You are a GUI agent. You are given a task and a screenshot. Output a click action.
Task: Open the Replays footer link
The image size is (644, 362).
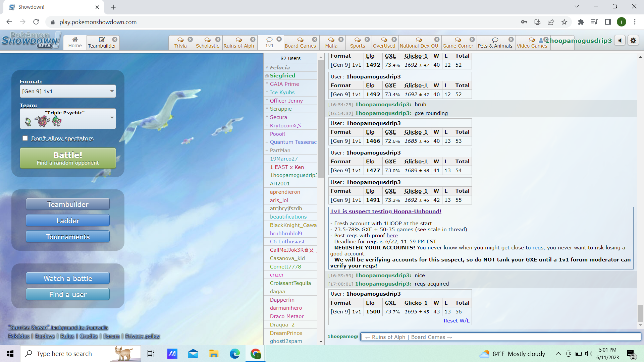(x=45, y=336)
